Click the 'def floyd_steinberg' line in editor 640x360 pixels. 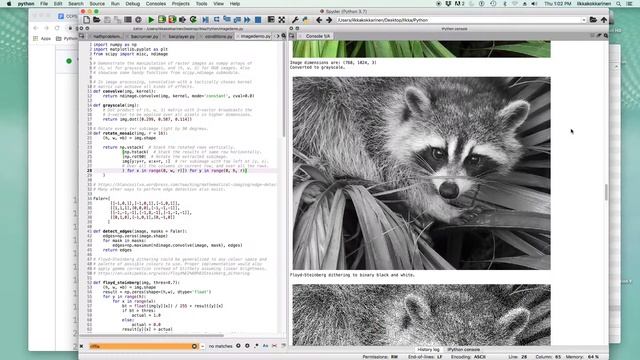pos(137,282)
